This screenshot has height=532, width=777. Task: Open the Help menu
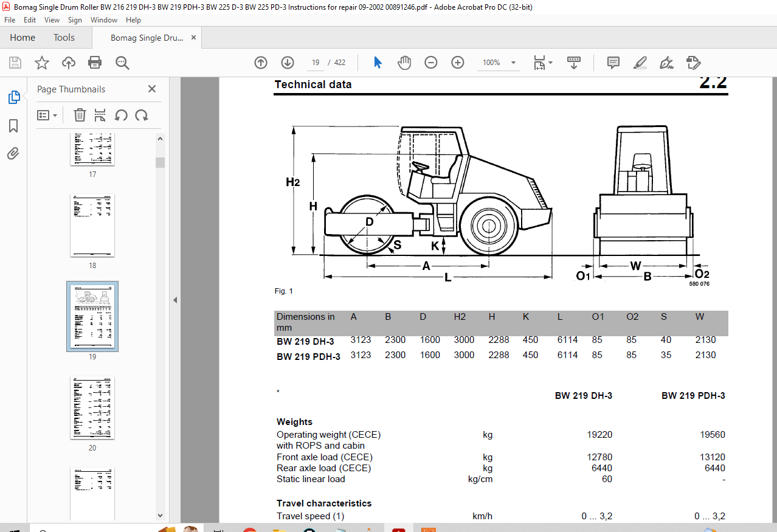(133, 20)
